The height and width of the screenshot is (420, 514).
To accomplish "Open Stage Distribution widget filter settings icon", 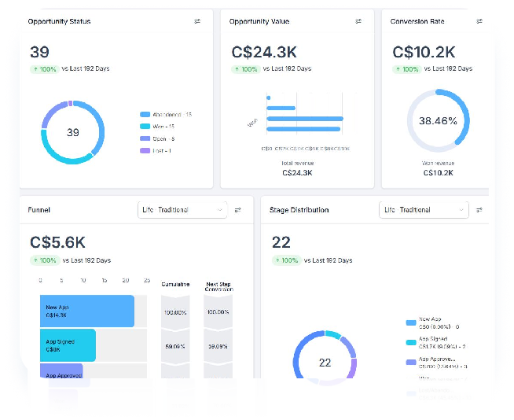I will tap(479, 210).
